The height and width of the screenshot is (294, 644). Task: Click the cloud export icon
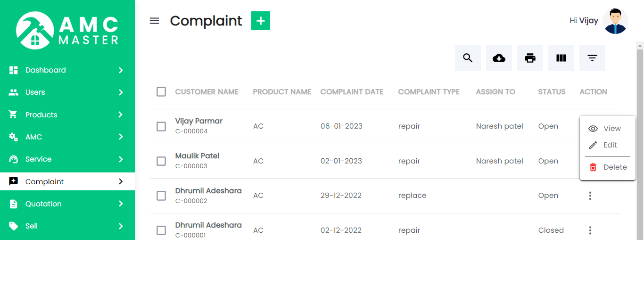[498, 58]
